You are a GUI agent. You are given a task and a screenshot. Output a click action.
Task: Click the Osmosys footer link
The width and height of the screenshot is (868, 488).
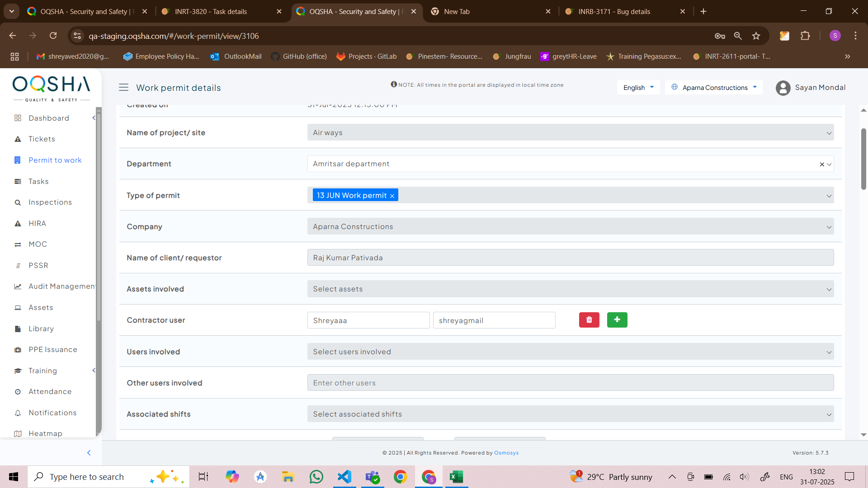coord(506,453)
